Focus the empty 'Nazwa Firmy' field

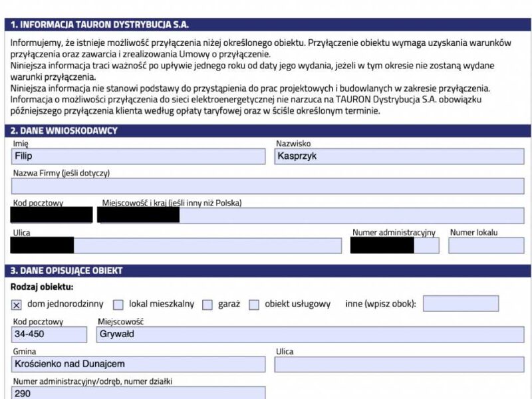267,186
